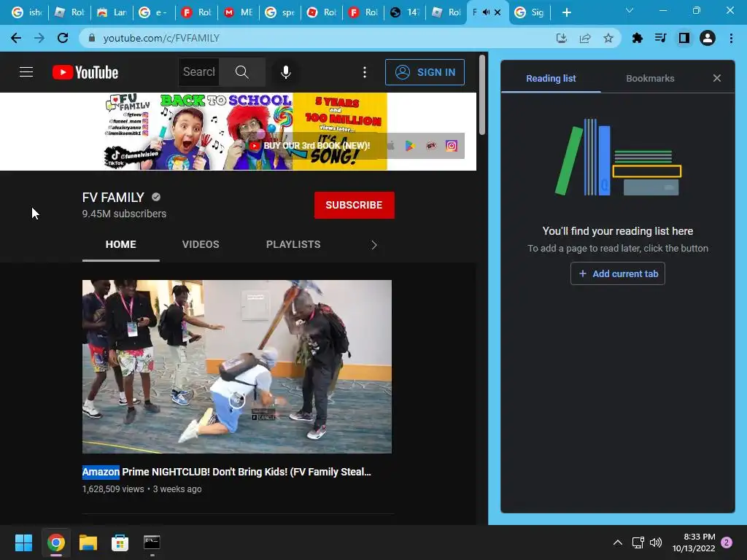Start voice search with microphone icon
Image resolution: width=747 pixels, height=560 pixels.
pyautogui.click(x=286, y=72)
